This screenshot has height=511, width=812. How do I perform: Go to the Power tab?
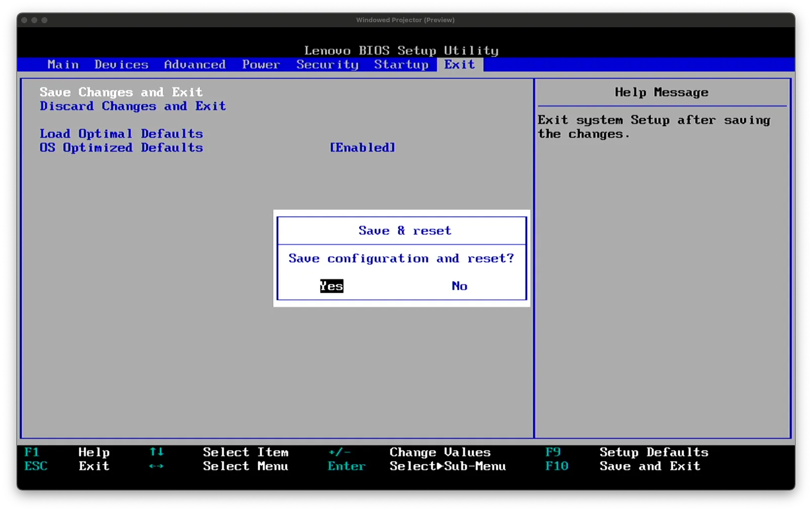[x=261, y=65]
